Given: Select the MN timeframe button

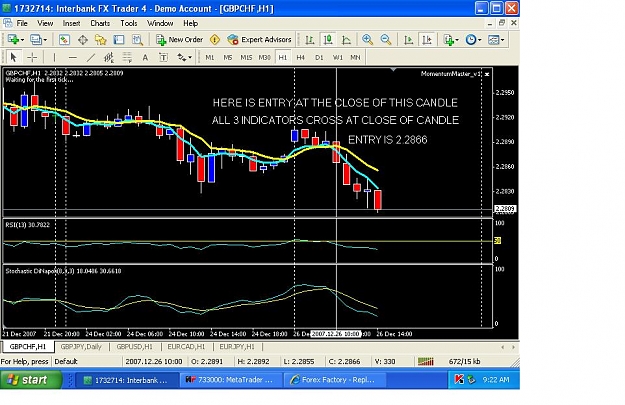Looking at the screenshot, I should coord(355,57).
